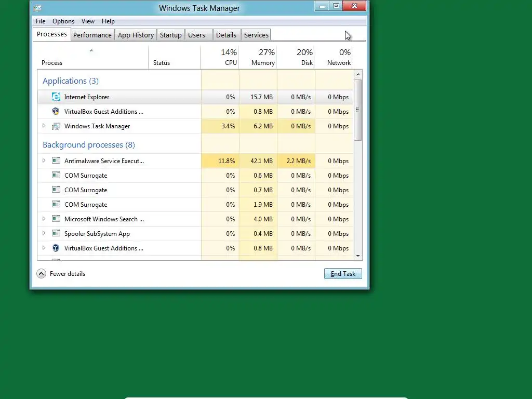Click the Background processes (8) heading
This screenshot has width=532, height=399.
click(89, 145)
